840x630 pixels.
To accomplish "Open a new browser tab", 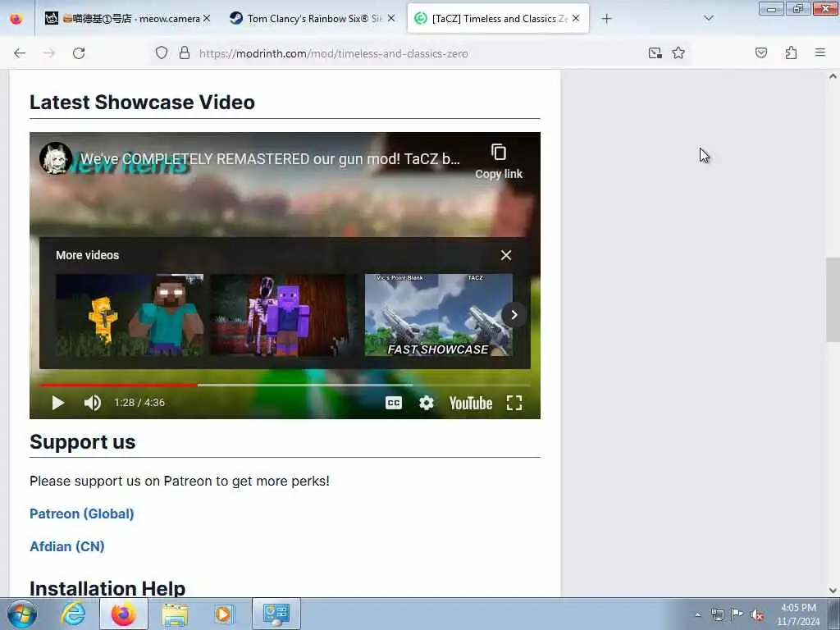I will [606, 19].
